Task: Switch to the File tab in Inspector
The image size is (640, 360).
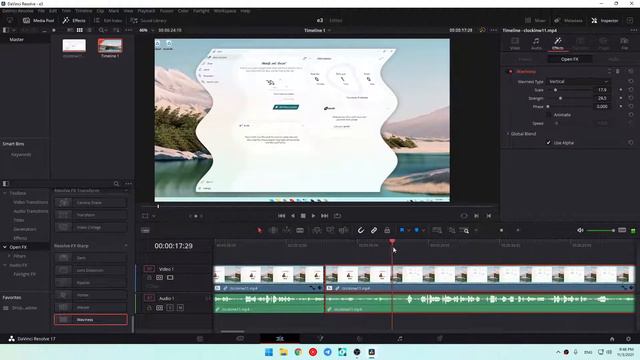Action: tap(624, 43)
